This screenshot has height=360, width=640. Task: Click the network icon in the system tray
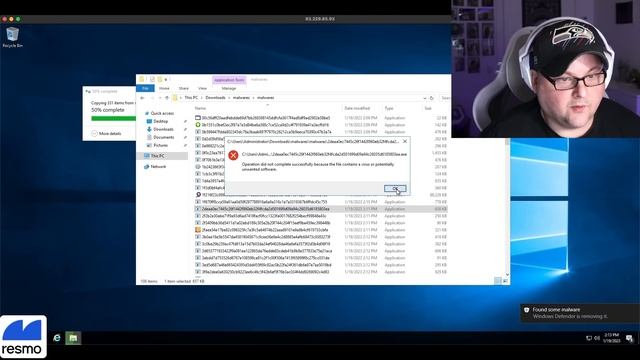(589, 338)
